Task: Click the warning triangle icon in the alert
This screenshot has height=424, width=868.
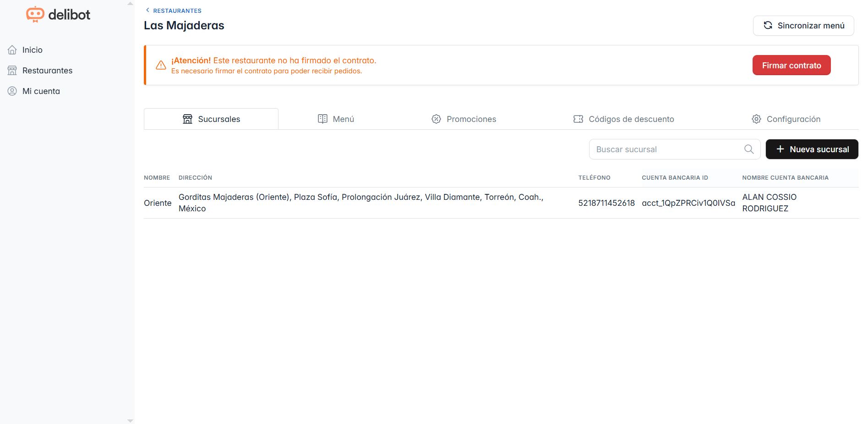Action: [161, 66]
